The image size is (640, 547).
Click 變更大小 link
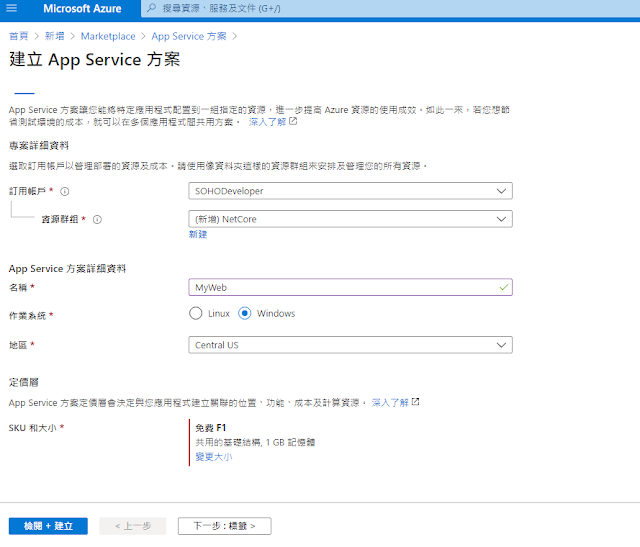[x=213, y=457]
